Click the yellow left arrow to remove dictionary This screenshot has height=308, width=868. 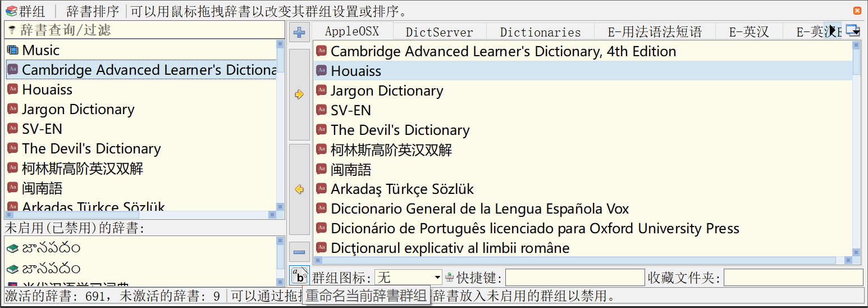[x=299, y=189]
